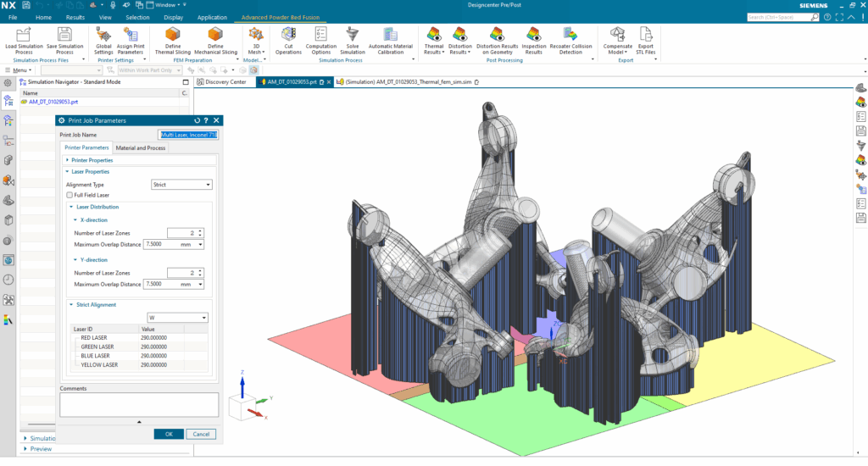Open the Inspection Results tool
Image resolution: width=868 pixels, height=466 pixels.
point(534,34)
